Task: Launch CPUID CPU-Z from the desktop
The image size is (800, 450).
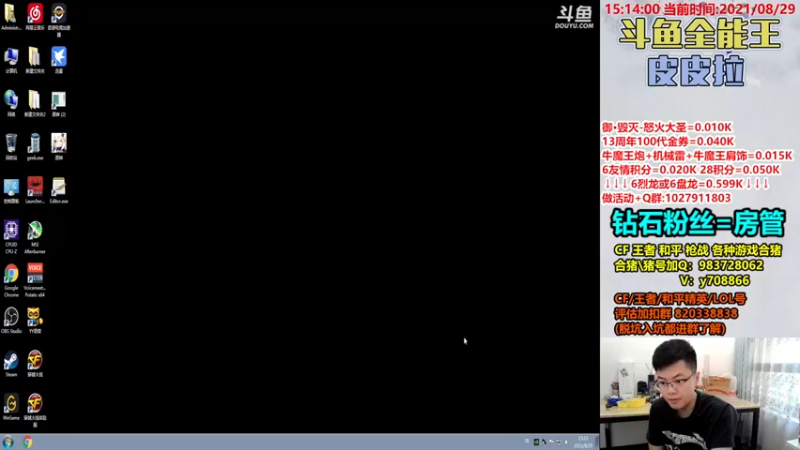Action: pos(11,237)
